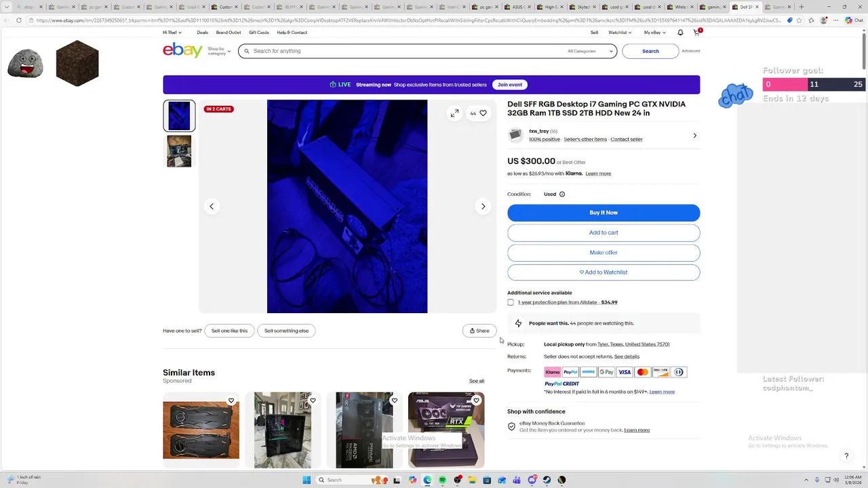
Task: Click the help question mark icon
Action: (x=846, y=456)
